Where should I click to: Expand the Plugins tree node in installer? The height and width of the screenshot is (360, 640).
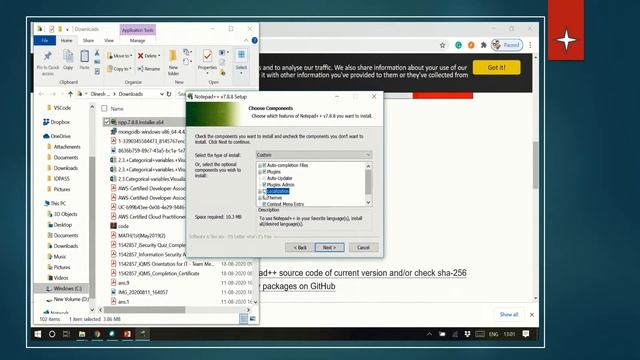260,172
